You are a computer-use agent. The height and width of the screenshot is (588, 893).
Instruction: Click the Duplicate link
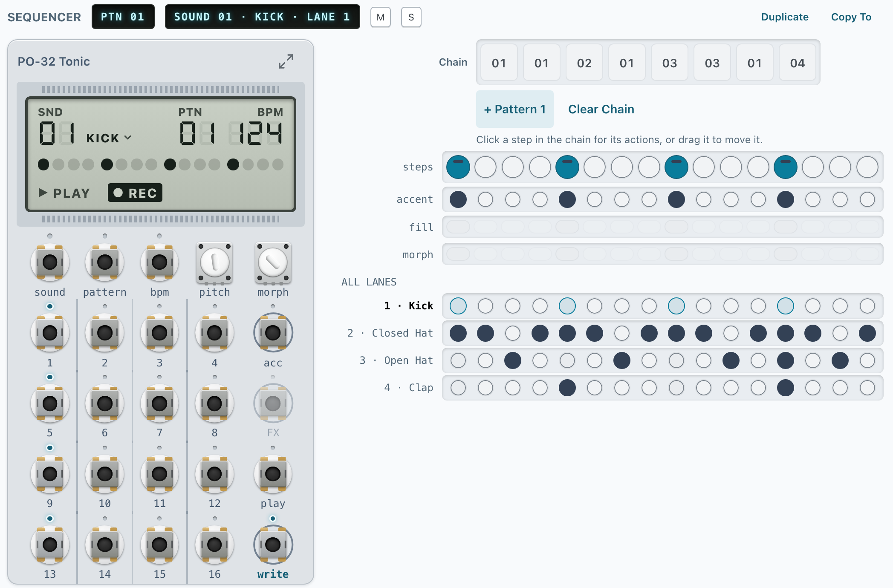(x=785, y=17)
